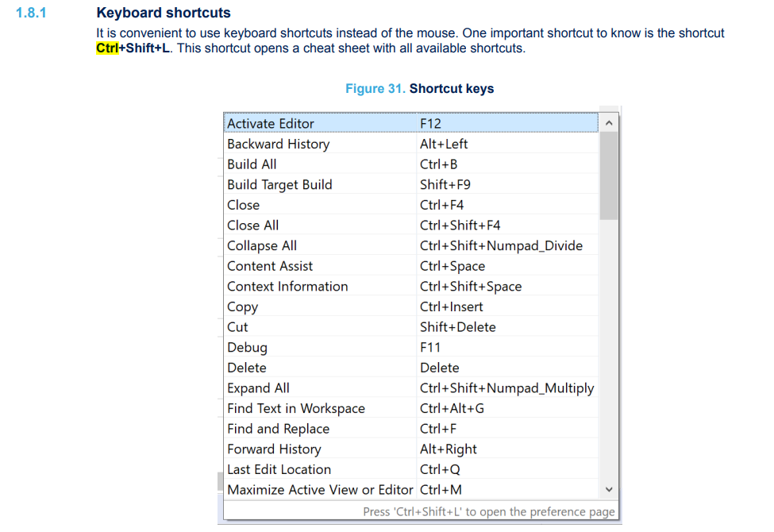Select the Find and Replace row
The height and width of the screenshot is (532, 774).
click(x=278, y=429)
